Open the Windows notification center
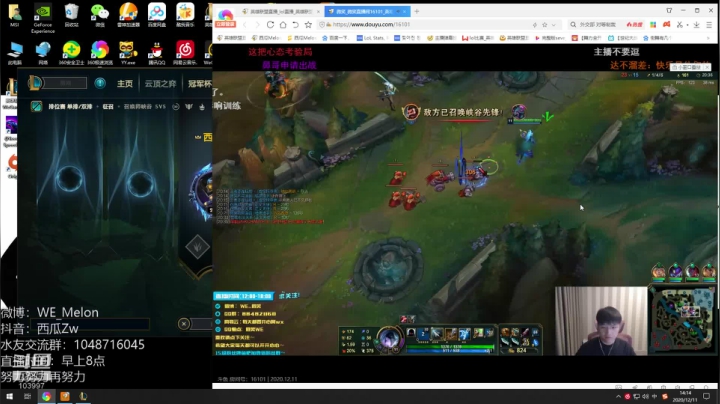Viewport: 720px width, 404px height. (x=707, y=396)
